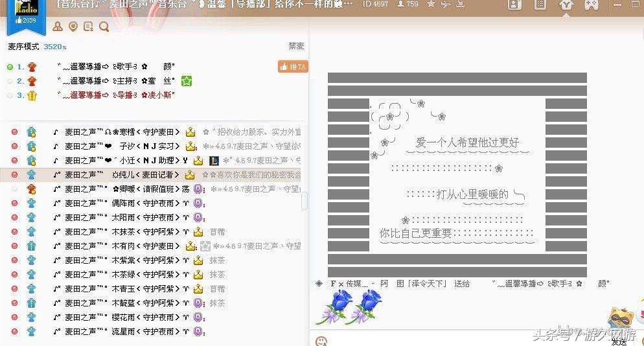Click the online user count 759
The height and width of the screenshot is (346, 644).
[x=408, y=4]
